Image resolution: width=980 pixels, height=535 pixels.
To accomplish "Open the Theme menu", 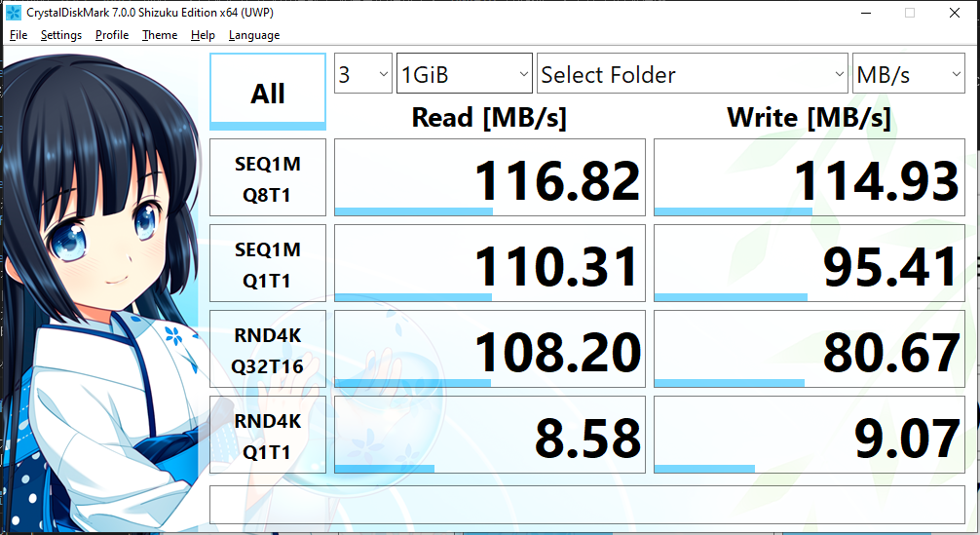I will pos(160,35).
